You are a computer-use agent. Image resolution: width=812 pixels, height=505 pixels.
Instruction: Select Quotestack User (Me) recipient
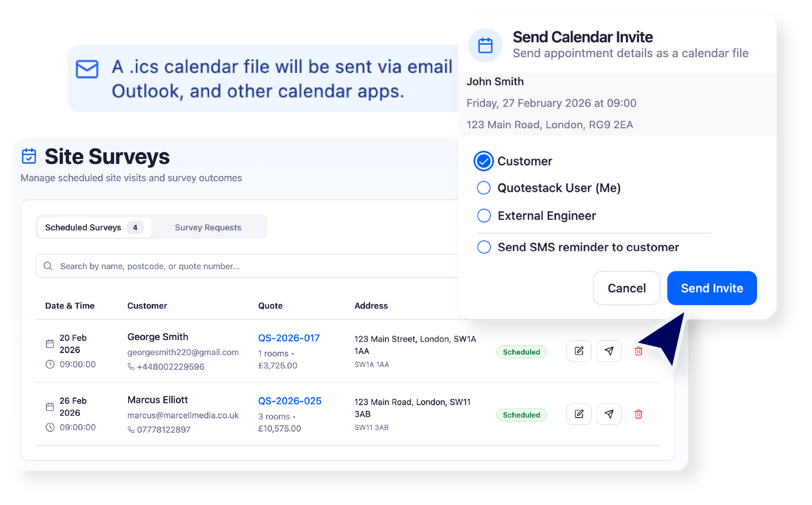[x=483, y=188]
